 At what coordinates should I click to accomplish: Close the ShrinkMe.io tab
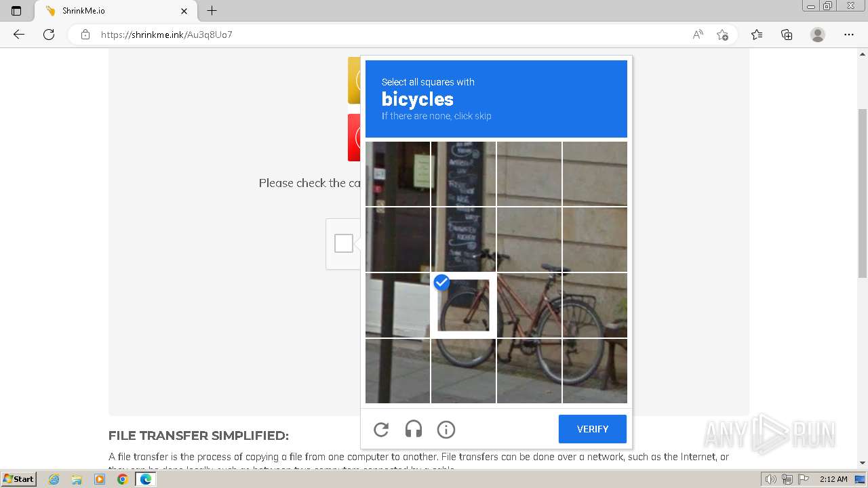click(x=184, y=11)
